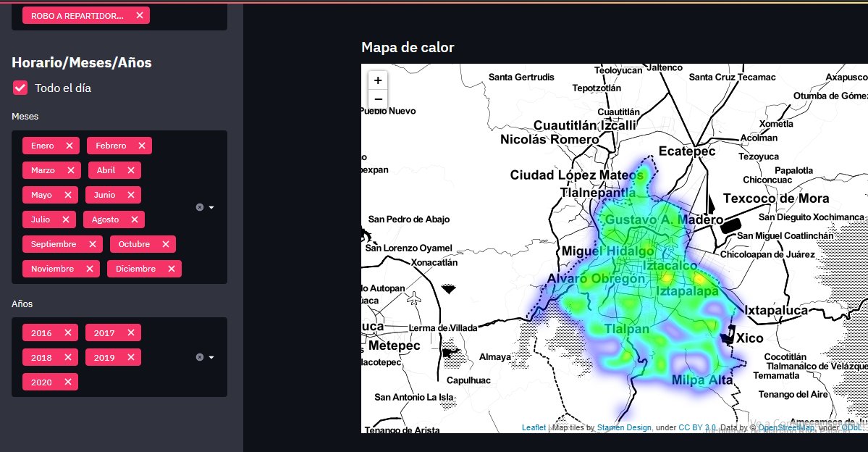Open the ODbL license link
The image size is (868, 452).
851,427
